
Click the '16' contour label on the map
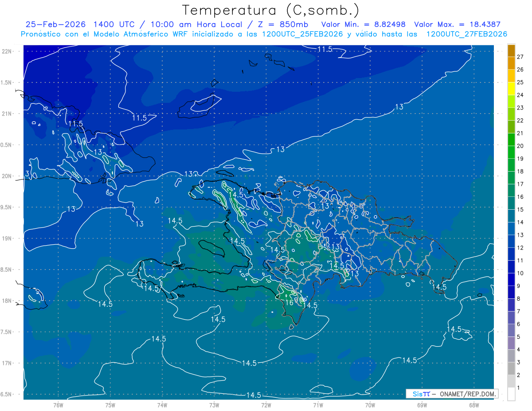click(x=289, y=302)
